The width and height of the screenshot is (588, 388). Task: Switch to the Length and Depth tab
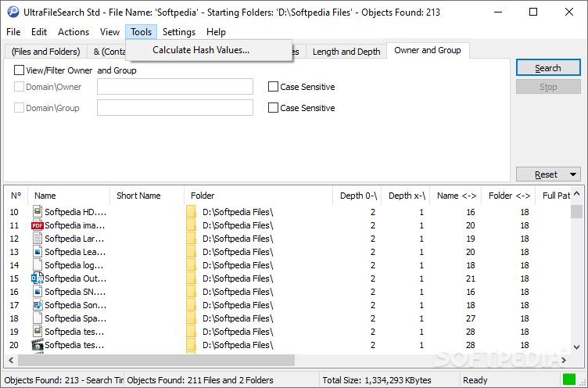[346, 52]
